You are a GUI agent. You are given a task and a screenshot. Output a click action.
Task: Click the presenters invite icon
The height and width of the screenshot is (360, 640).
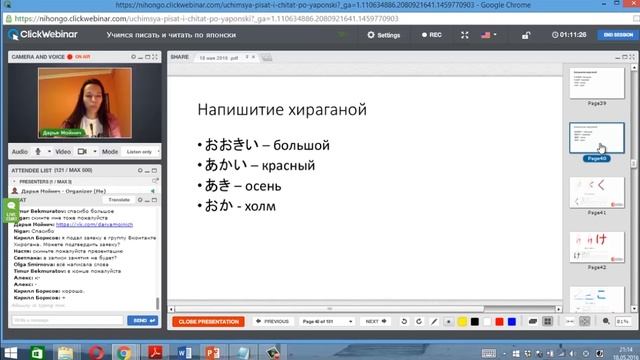tap(155, 181)
